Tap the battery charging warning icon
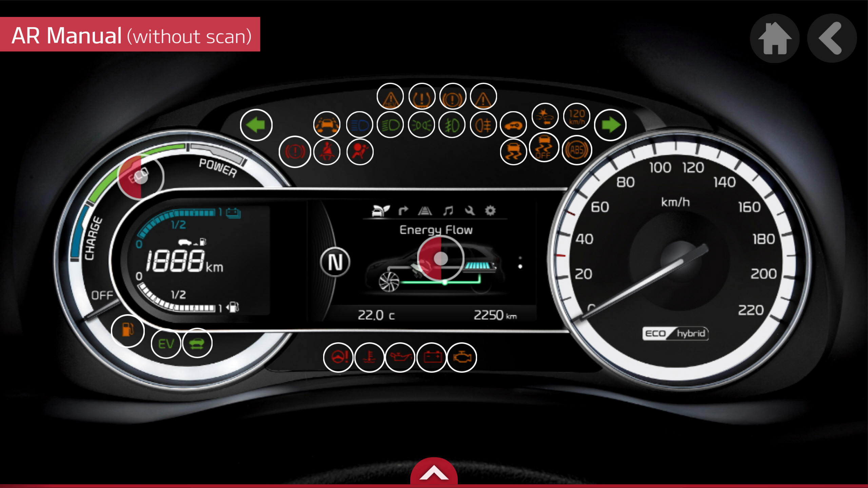The image size is (868, 488). point(432,357)
